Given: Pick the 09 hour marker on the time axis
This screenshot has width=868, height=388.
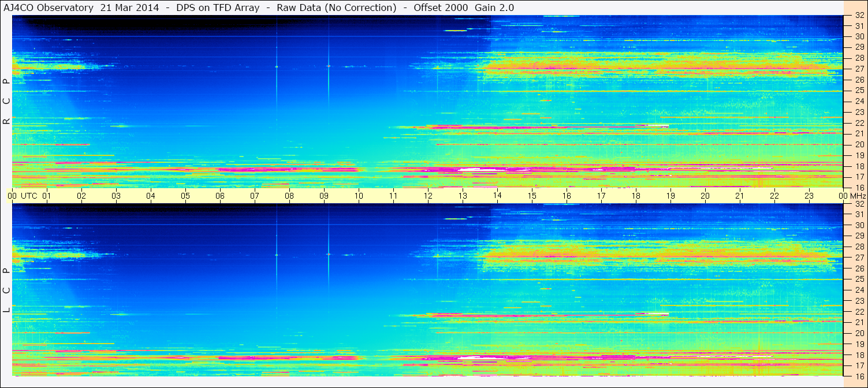Looking at the screenshot, I should (x=324, y=196).
